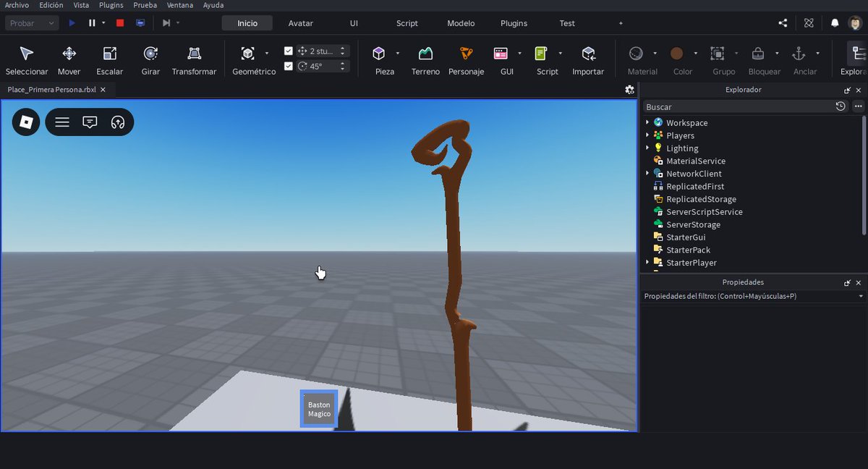This screenshot has width=868, height=469.
Task: Click the Roblox logo button in viewport
Action: [x=26, y=122]
